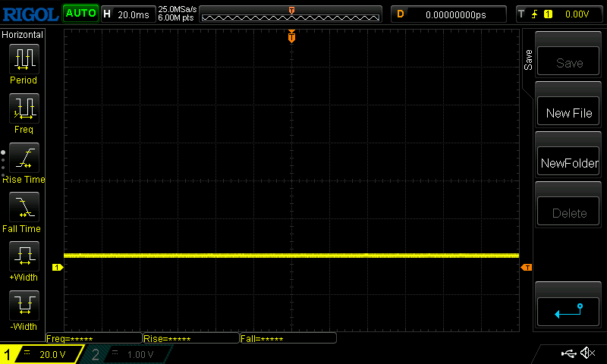This screenshot has width=607, height=364.
Task: Click the Rise=***** measurement result
Action: [191, 338]
